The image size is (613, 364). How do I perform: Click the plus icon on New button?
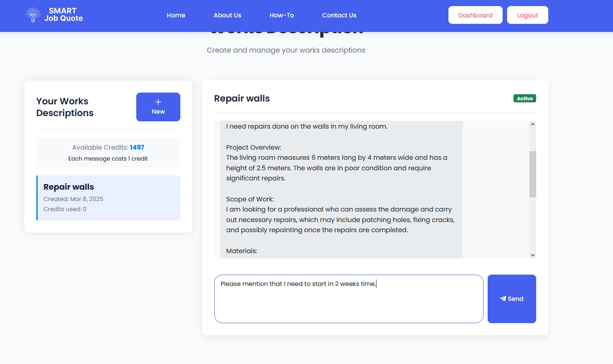[x=158, y=102]
